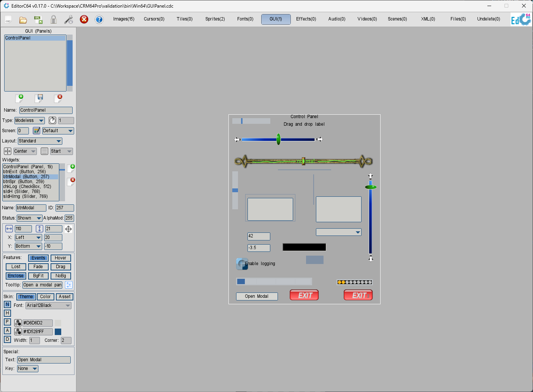Click the move crosshair icon

[x=68, y=229]
